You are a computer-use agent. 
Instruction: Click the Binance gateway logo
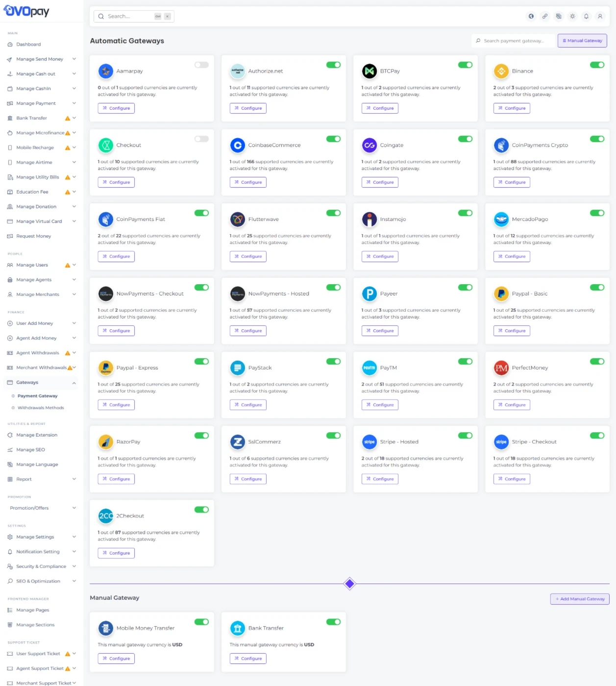pos(501,71)
